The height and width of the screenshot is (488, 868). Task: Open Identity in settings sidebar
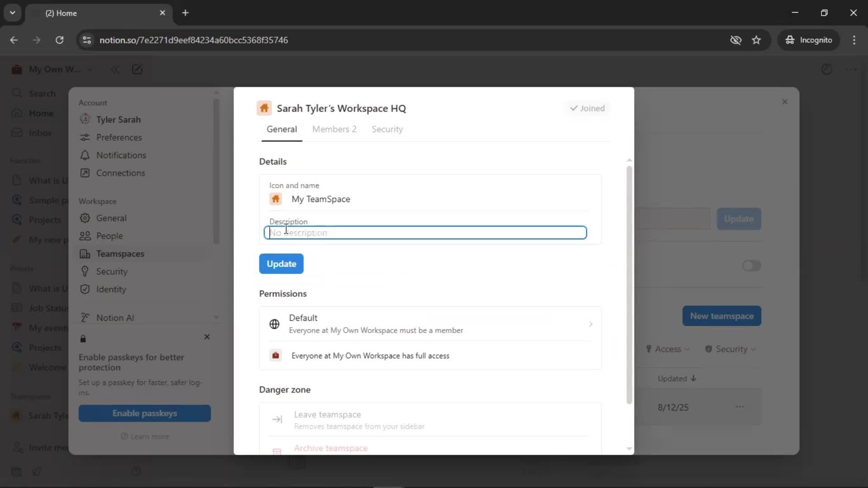(x=111, y=289)
